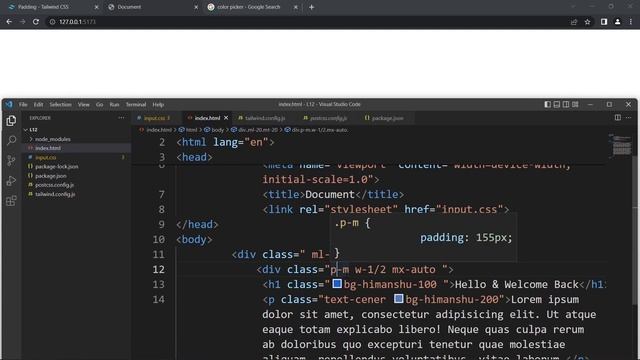Reload the Chrome page
Screen dimensions: 640x360
click(36, 22)
